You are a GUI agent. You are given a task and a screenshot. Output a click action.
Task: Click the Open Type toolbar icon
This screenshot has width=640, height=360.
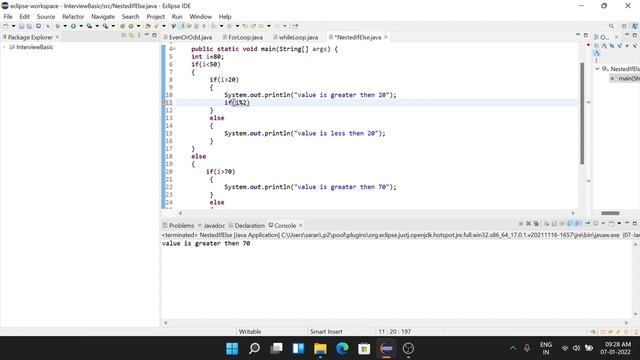[x=147, y=26]
